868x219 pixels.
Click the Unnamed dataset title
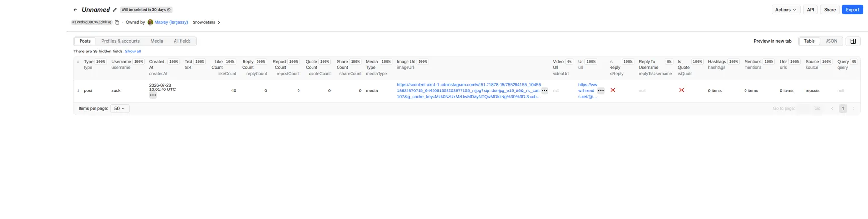click(96, 10)
